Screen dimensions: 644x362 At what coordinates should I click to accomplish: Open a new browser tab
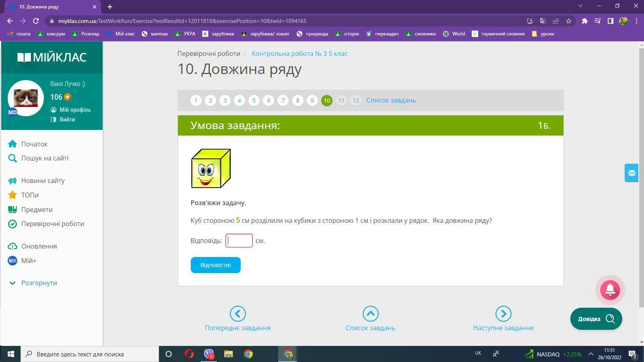[110, 7]
